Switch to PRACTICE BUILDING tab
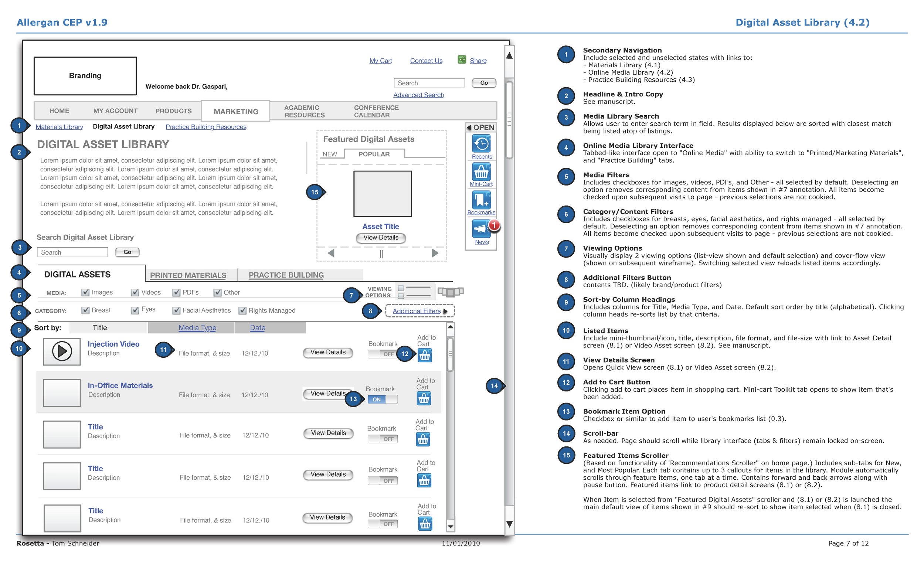Screen dimensions: 924x561 click(x=286, y=275)
